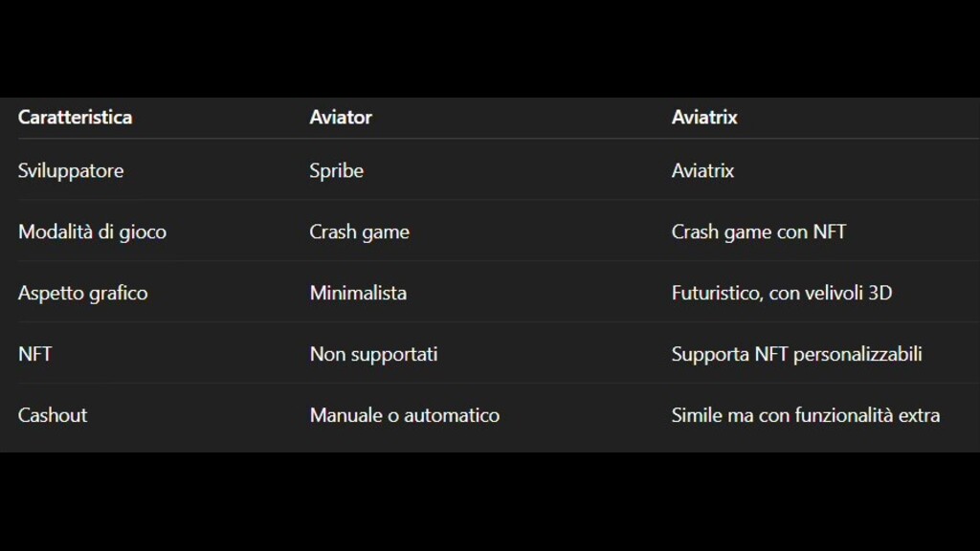The height and width of the screenshot is (551, 980).
Task: Click the Non supportati cell
Action: pos(373,355)
